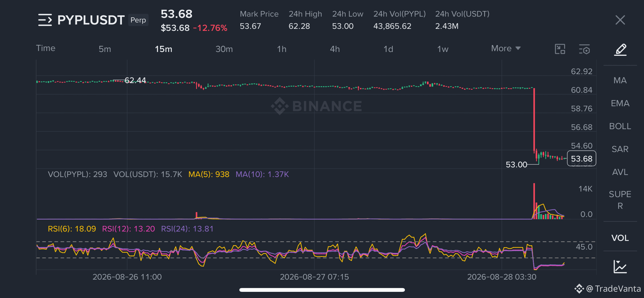Tap the Mark Price value 53.67
The width and height of the screenshot is (644, 298).
[x=250, y=26]
